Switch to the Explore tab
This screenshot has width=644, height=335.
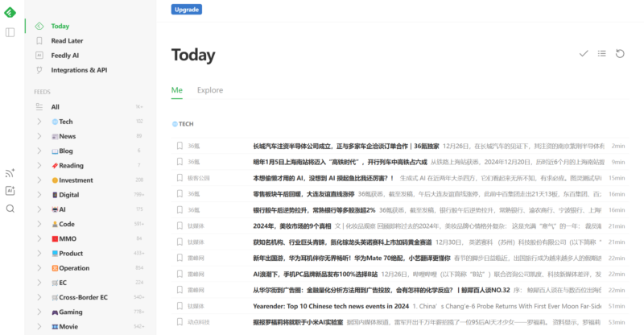coord(210,91)
